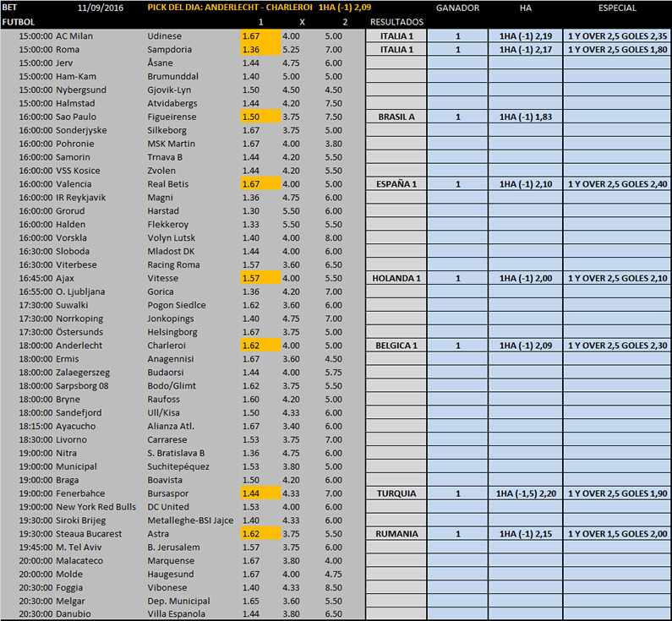The width and height of the screenshot is (672, 621).
Task: Select the Fenerbahce team cell
Action: (80, 493)
